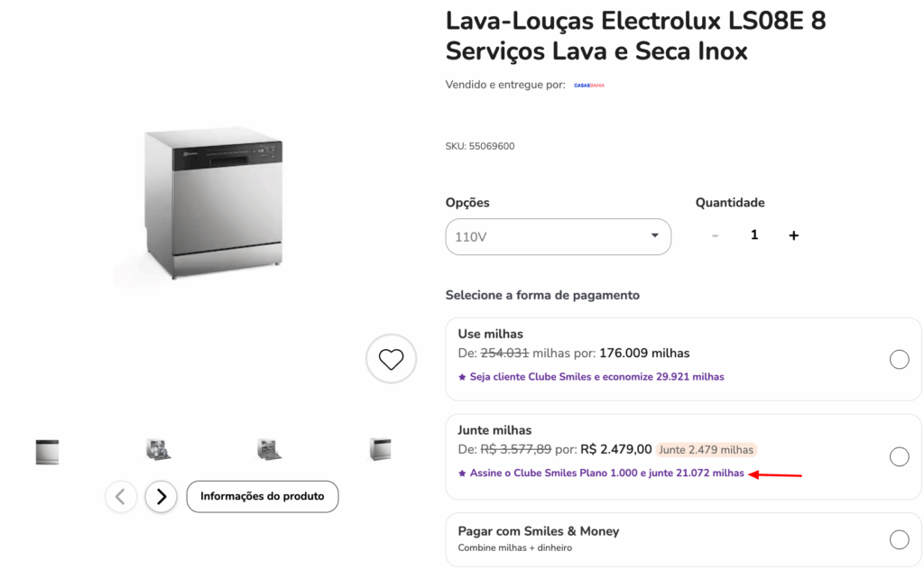Viewport: 924px width, 570px height.
Task: Click the heart icon to favorite the dishwasher
Action: click(390, 358)
